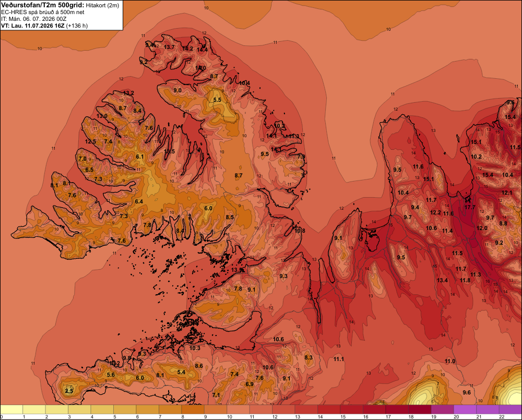
Task: Click the 9.0 temperature value
Action: pos(177,91)
